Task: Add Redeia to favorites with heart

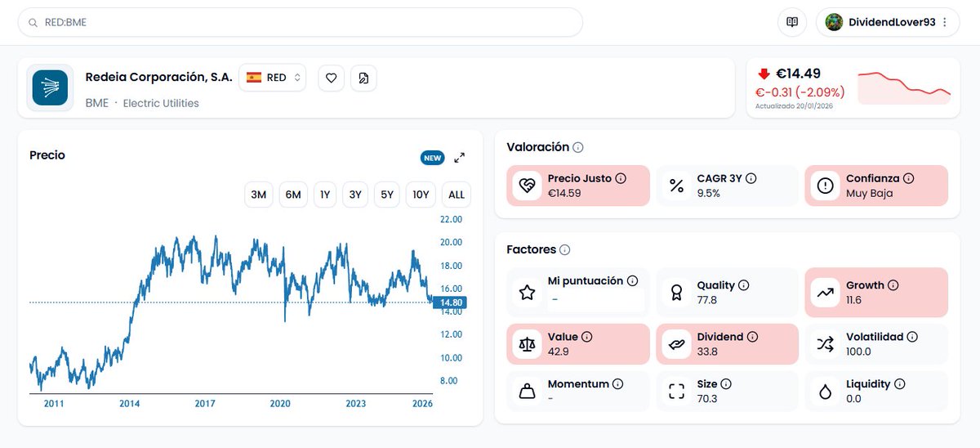Action: point(331,78)
